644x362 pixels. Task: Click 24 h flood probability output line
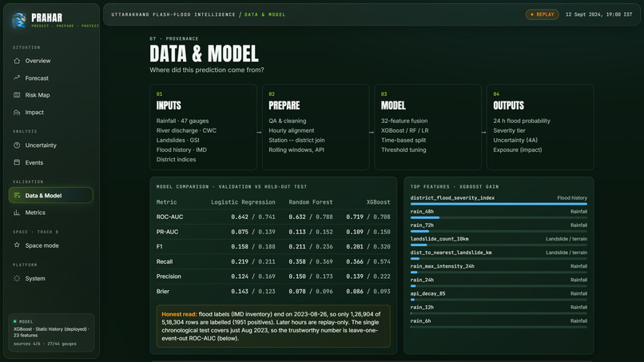point(522,121)
